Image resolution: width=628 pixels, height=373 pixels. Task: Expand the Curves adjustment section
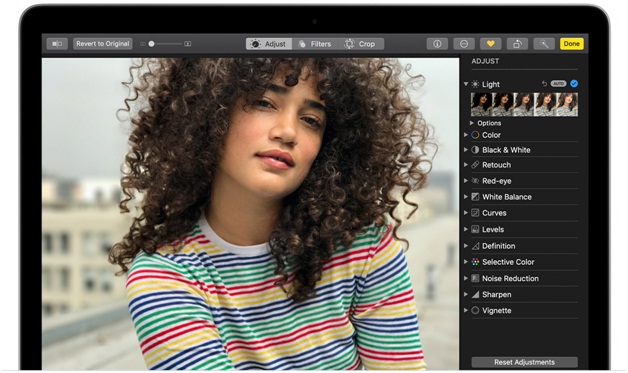click(x=466, y=213)
